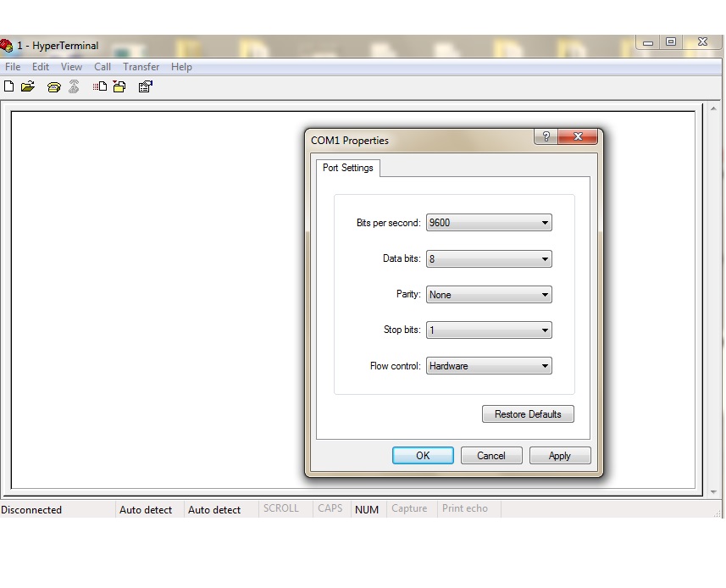
Task: Click the scroll down arrow of terminal
Action: click(x=713, y=491)
